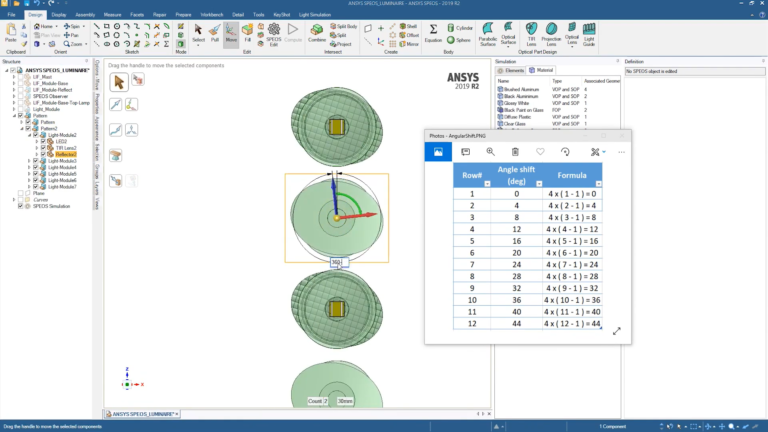
Task: Click the 30mm spacing field
Action: [345, 401]
